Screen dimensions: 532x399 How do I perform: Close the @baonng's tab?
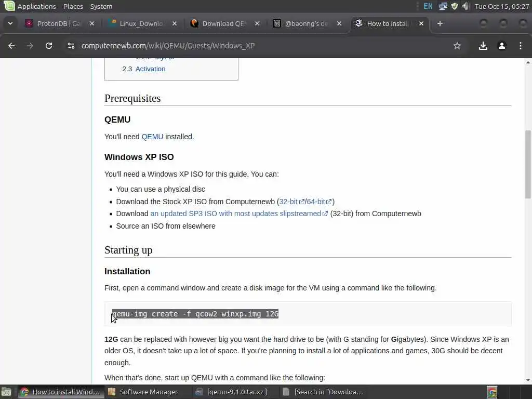tap(339, 23)
